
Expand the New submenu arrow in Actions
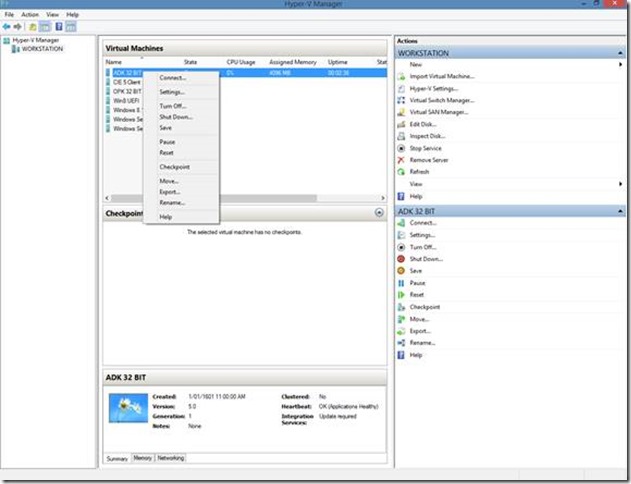(621, 64)
